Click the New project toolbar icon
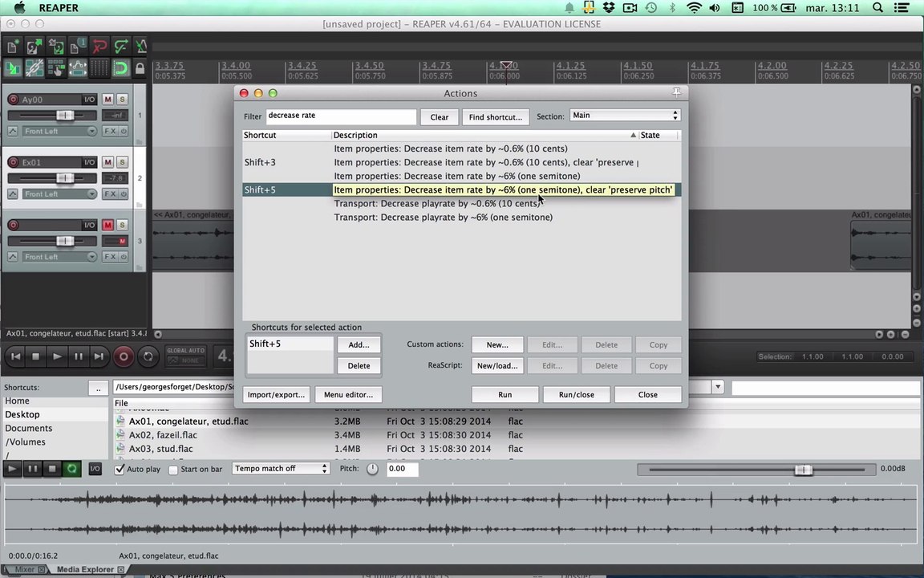 coord(12,46)
